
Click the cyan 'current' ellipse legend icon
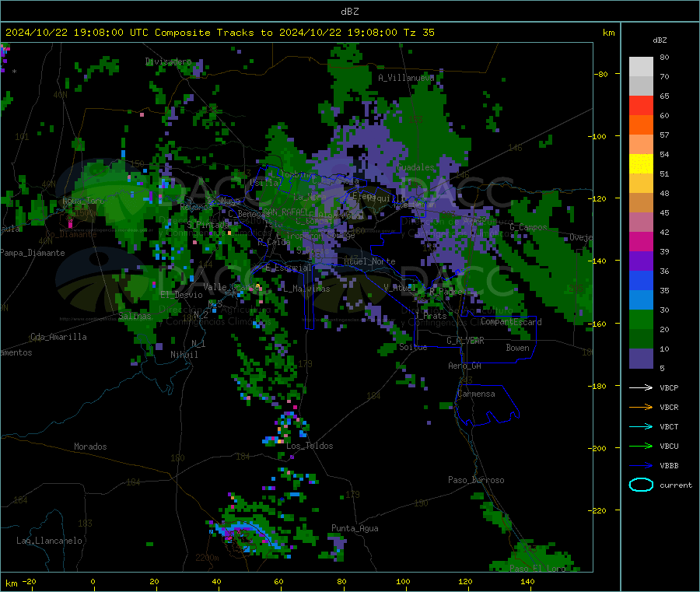coord(641,485)
